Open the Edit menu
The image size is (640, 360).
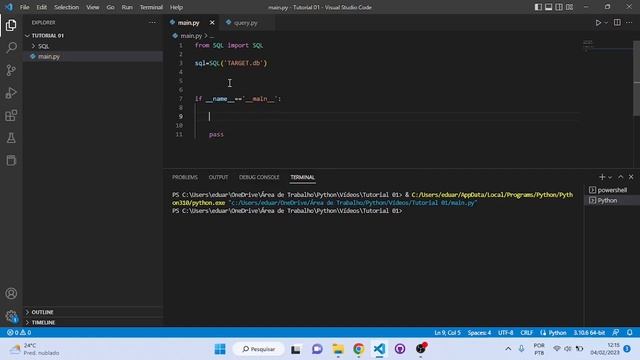[x=42, y=7]
